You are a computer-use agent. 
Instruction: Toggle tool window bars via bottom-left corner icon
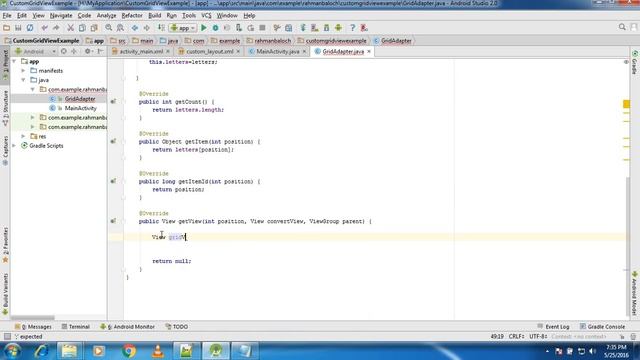[7, 336]
